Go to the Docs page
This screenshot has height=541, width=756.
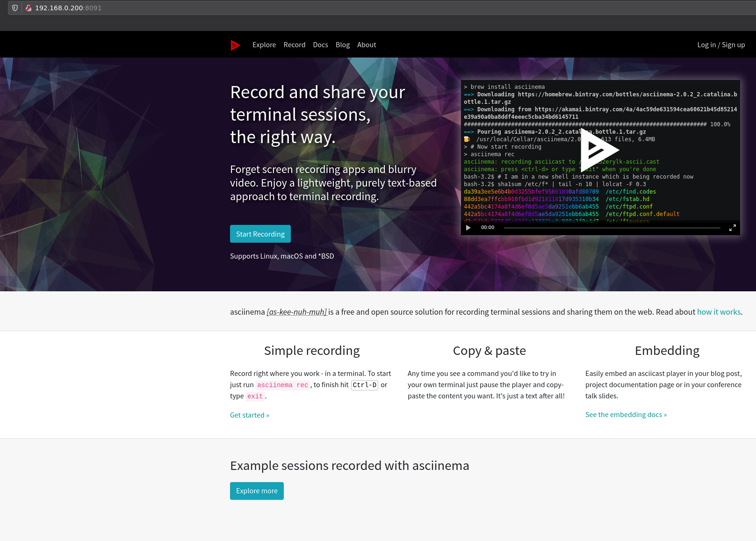click(321, 45)
